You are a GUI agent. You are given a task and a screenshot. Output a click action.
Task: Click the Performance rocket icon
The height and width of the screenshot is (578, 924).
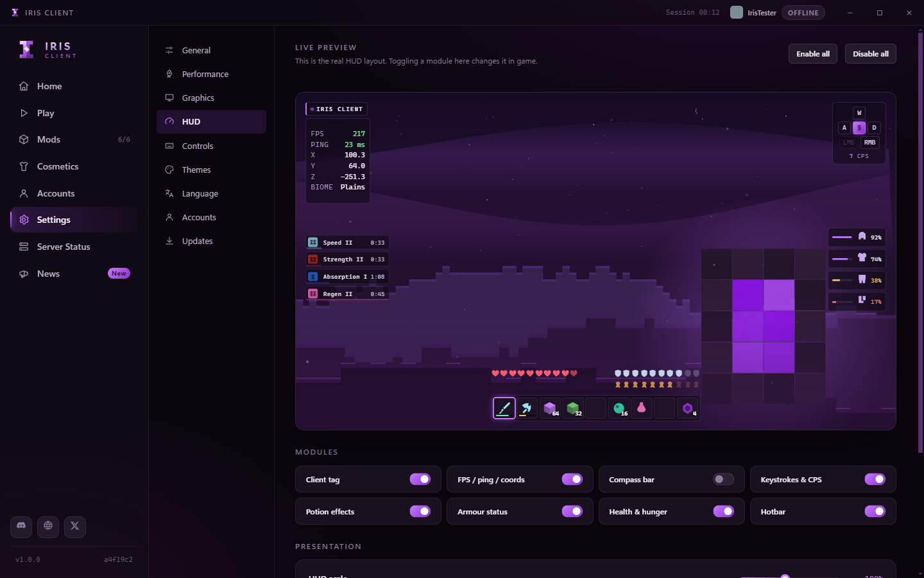click(x=169, y=74)
